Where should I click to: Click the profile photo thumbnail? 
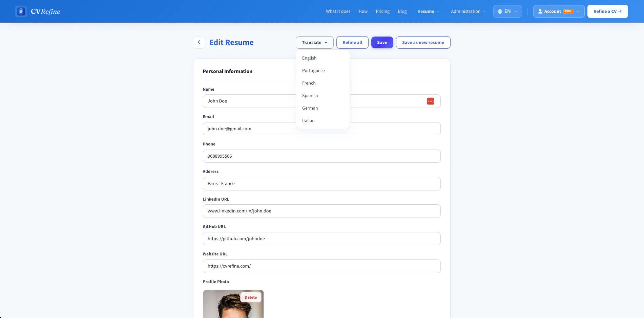click(x=233, y=304)
